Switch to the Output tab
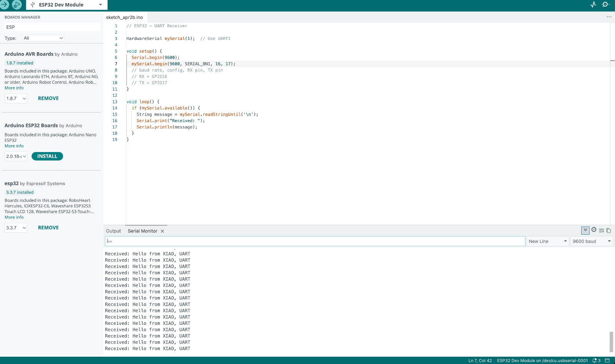This screenshot has height=364, width=615. click(x=113, y=231)
